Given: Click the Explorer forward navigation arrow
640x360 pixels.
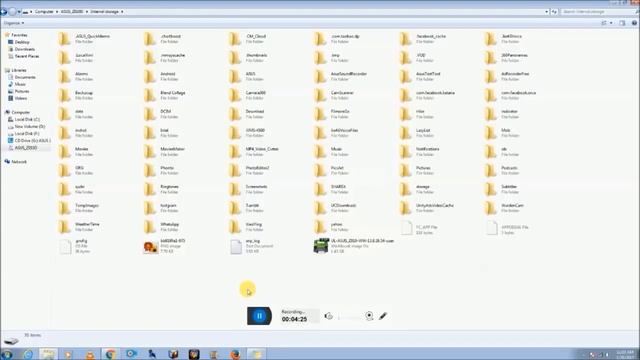Looking at the screenshot, I should pyautogui.click(x=13, y=12).
